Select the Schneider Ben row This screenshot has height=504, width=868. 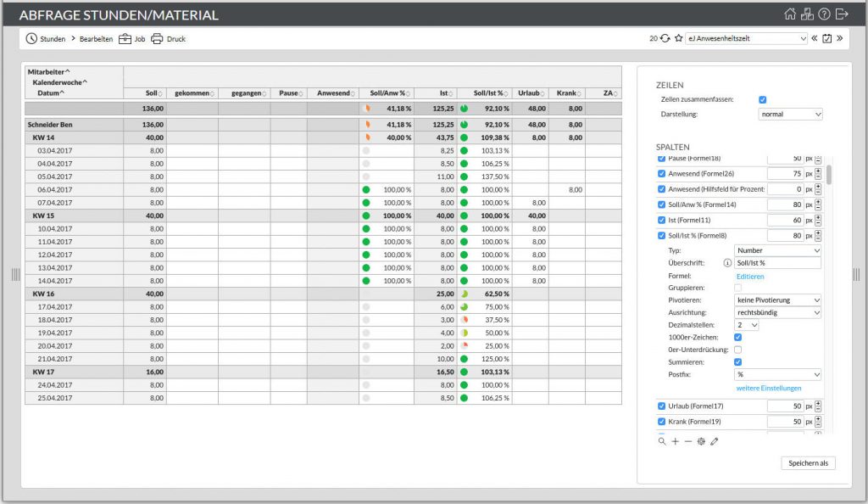pyautogui.click(x=323, y=125)
